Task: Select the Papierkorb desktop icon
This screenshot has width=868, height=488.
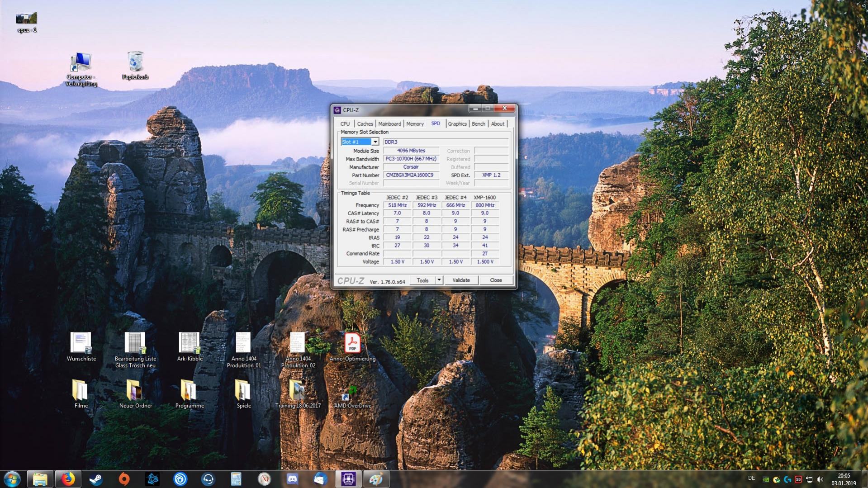Action: point(135,66)
